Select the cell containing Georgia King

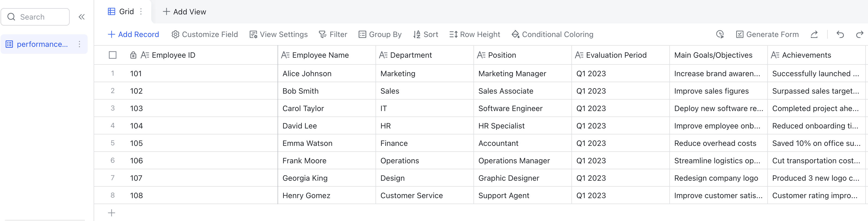tap(327, 178)
